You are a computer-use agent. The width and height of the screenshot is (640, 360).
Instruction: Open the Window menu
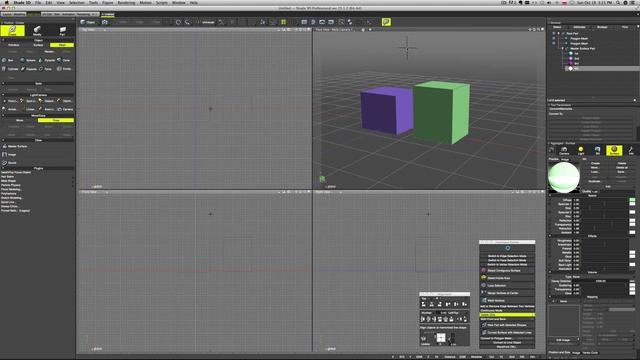(x=178, y=2)
